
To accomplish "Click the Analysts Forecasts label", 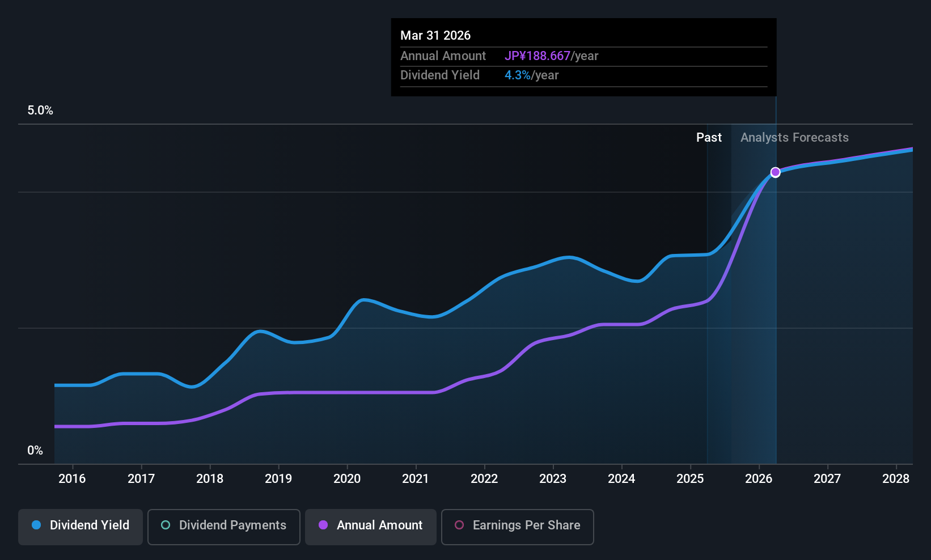I will pos(794,138).
